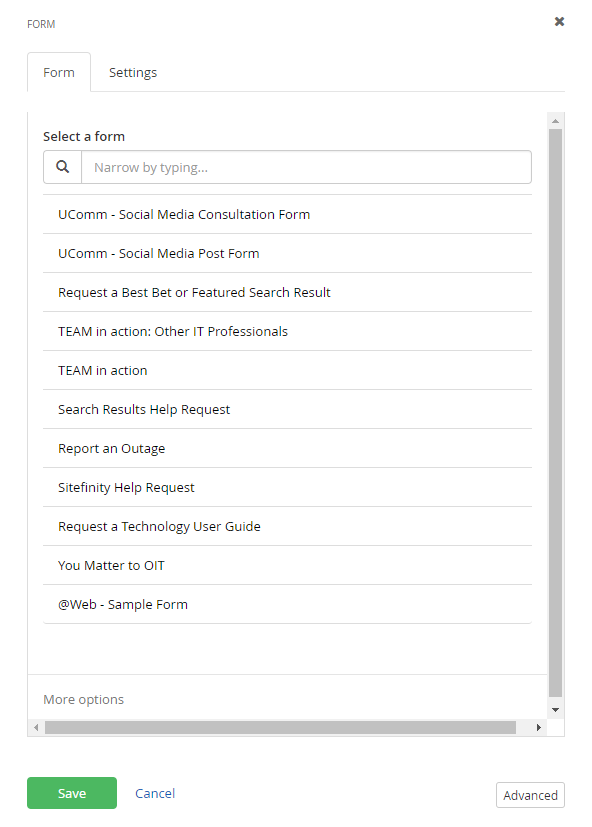Screen dimensions: 592x827
Task: Open Advanced options
Action: click(x=530, y=795)
